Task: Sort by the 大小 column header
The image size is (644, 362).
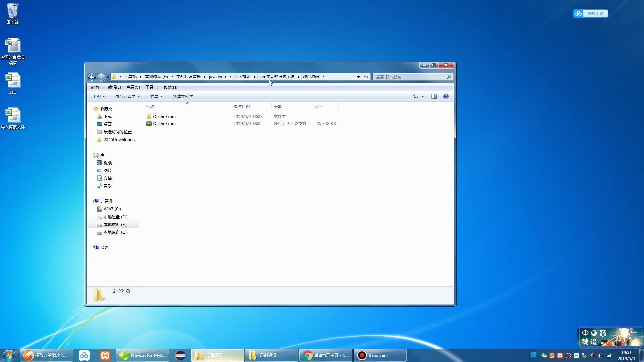Action: coord(325,107)
